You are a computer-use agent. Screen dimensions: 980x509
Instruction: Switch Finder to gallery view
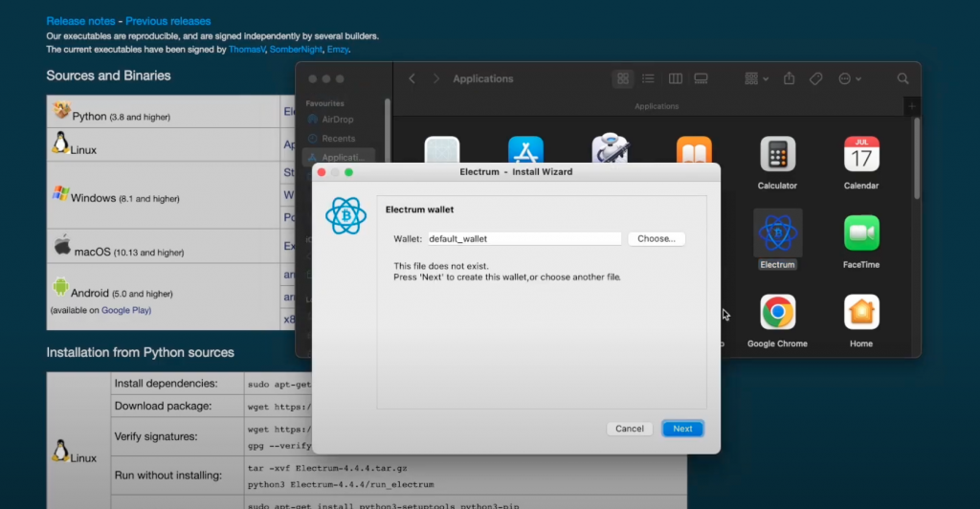point(702,78)
